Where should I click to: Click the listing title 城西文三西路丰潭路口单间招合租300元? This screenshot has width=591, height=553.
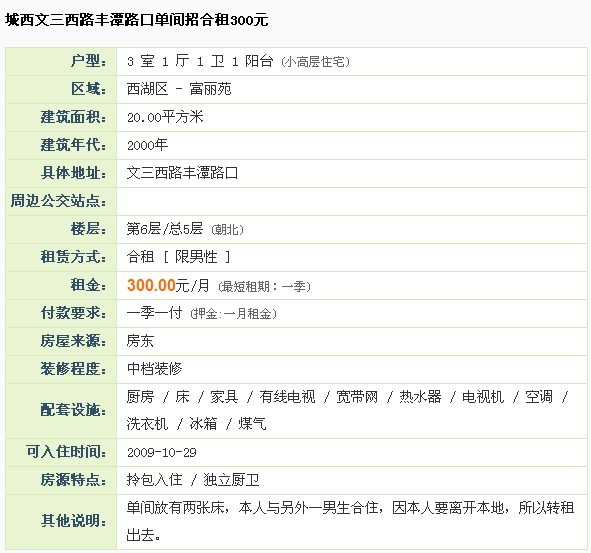[x=136, y=20]
